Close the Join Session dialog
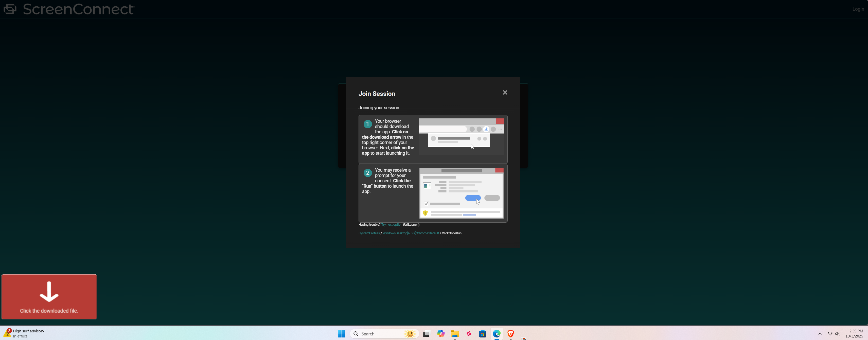This screenshot has width=868, height=340. point(505,92)
